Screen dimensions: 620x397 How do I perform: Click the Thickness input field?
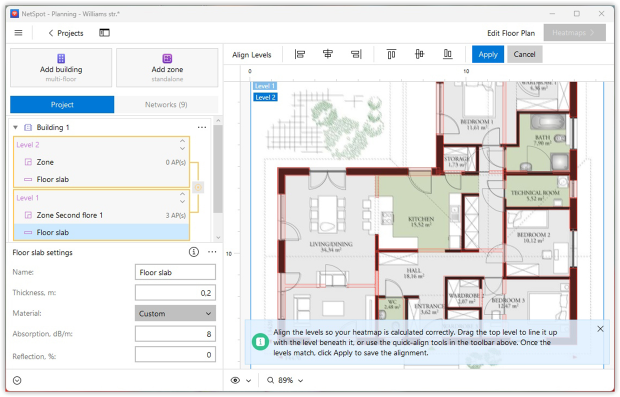(x=175, y=293)
